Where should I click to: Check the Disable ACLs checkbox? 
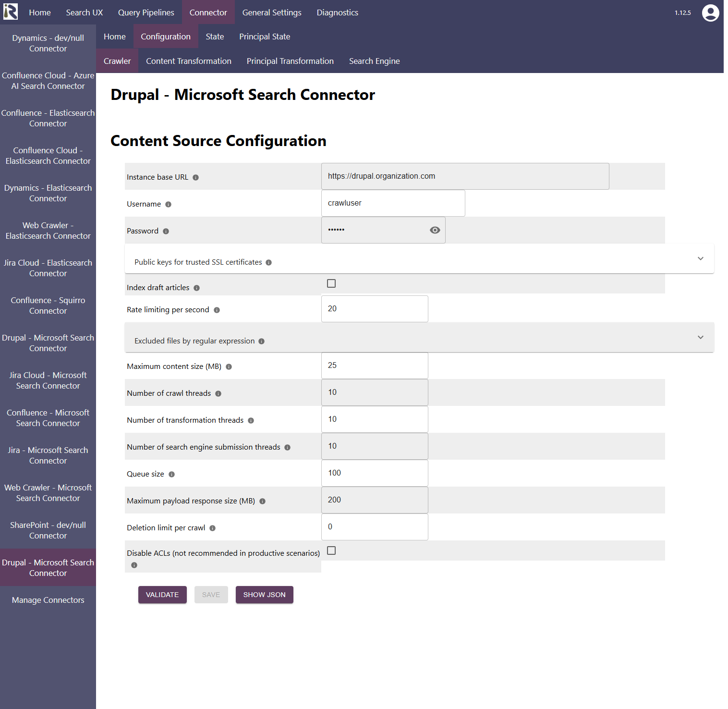(x=331, y=551)
